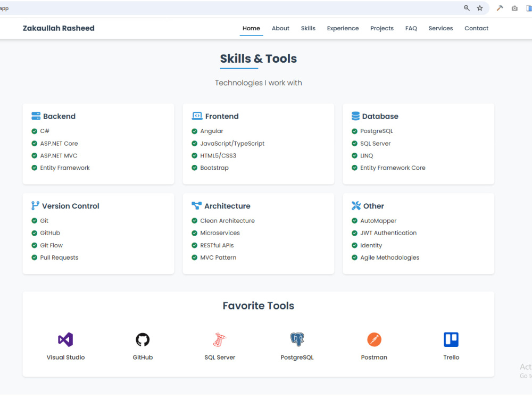This screenshot has width=532, height=399.
Task: Open the FAQ nav item
Action: pyautogui.click(x=411, y=29)
